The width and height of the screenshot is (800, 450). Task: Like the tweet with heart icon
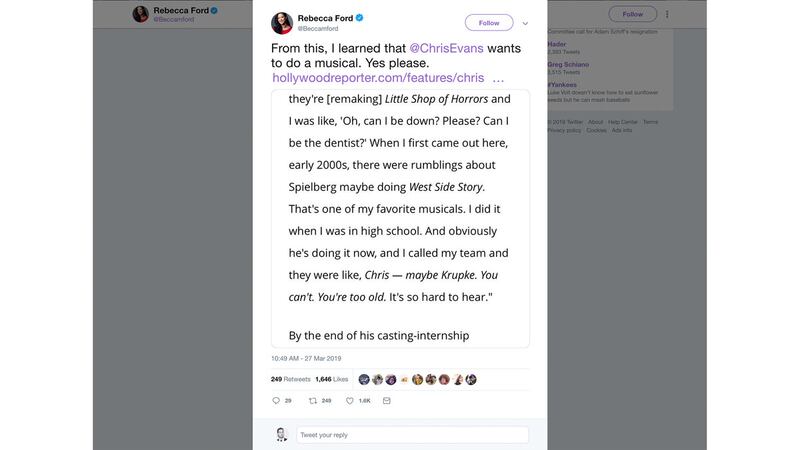click(x=350, y=400)
